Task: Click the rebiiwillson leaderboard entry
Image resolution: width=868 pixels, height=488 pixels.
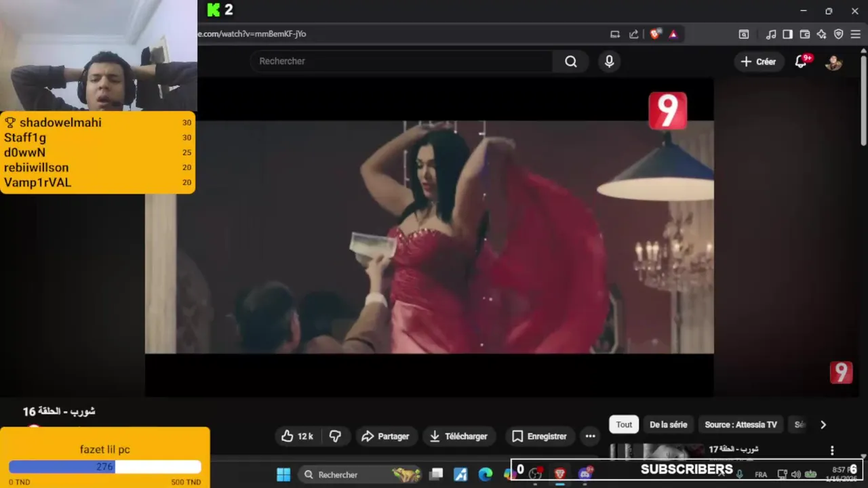Action: tap(98, 167)
